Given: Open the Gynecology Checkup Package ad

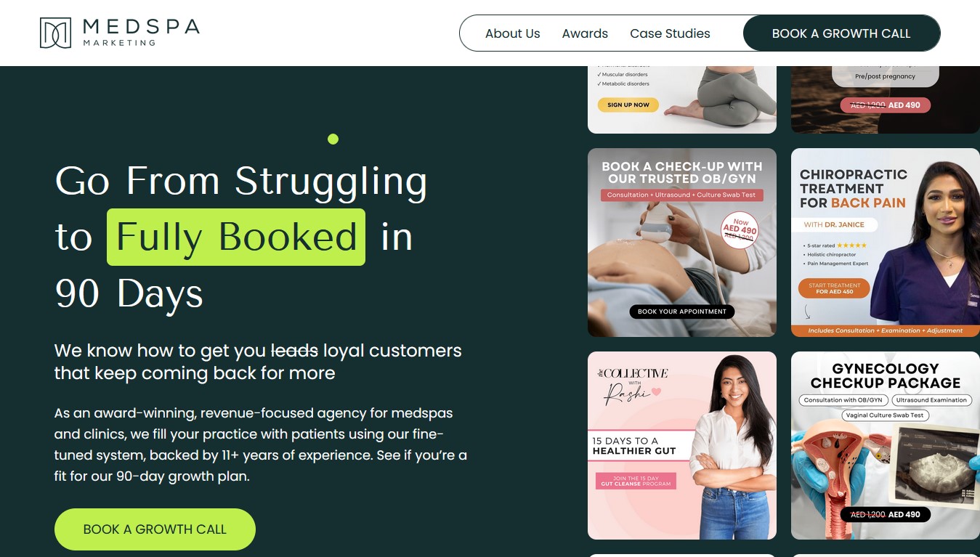Looking at the screenshot, I should pyautogui.click(x=886, y=446).
